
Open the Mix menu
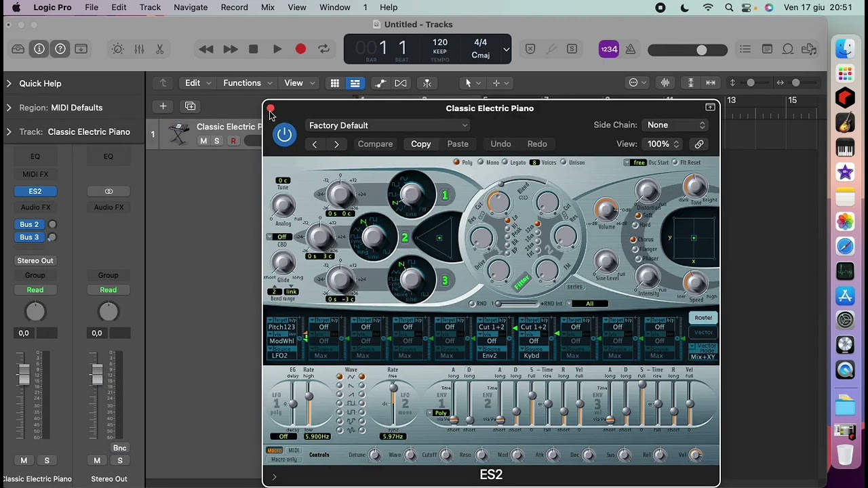tap(268, 7)
